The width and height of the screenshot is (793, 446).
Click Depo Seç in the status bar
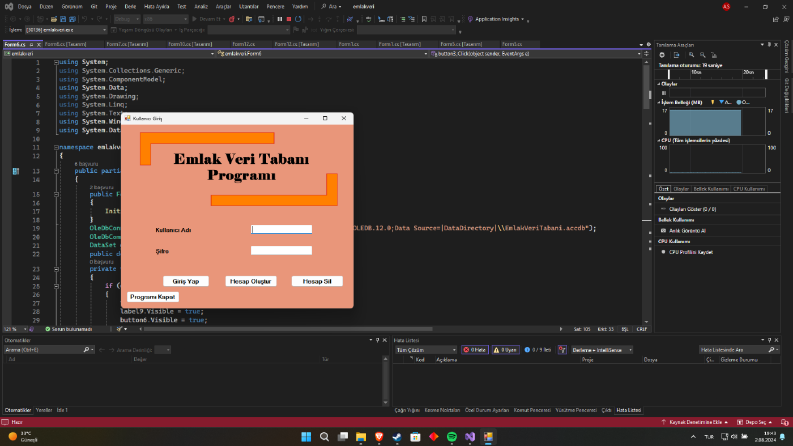755,422
